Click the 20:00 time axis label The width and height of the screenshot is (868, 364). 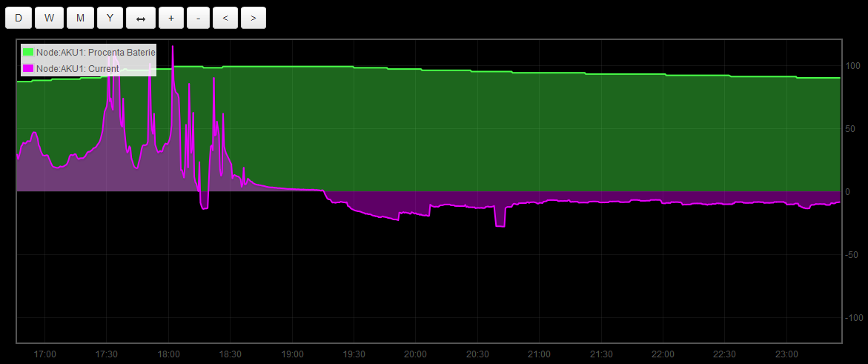tap(416, 354)
